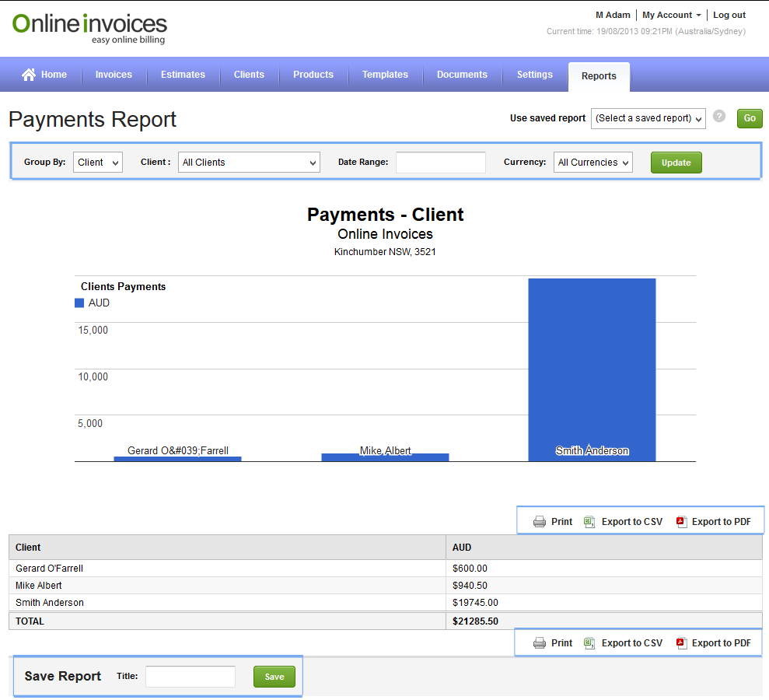Click the Log out link

click(729, 15)
